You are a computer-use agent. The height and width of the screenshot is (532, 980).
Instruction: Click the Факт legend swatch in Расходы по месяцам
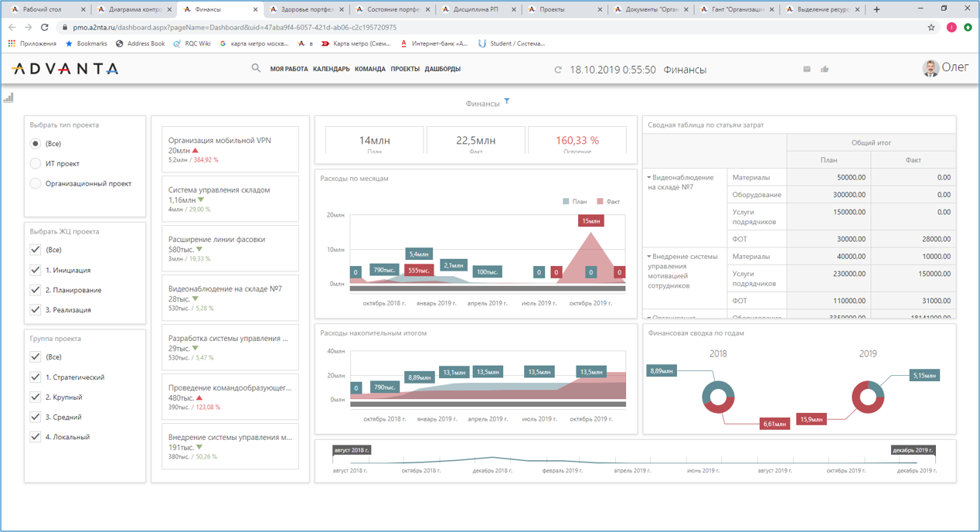(x=600, y=202)
